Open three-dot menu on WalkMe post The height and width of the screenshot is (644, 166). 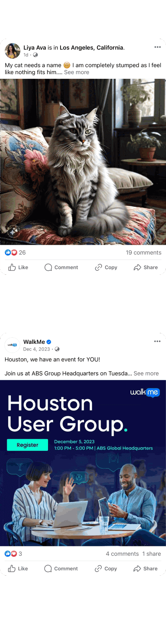pyautogui.click(x=157, y=341)
